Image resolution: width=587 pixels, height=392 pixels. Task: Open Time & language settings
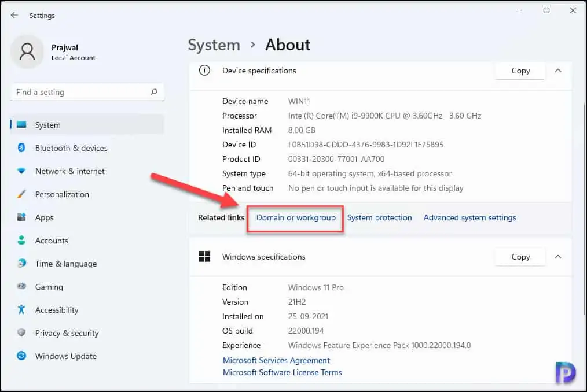pos(65,264)
